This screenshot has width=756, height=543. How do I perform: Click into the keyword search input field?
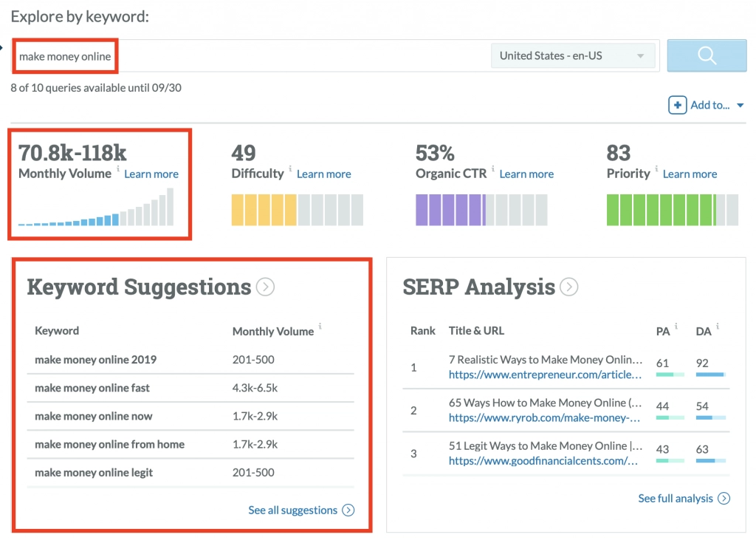295,56
